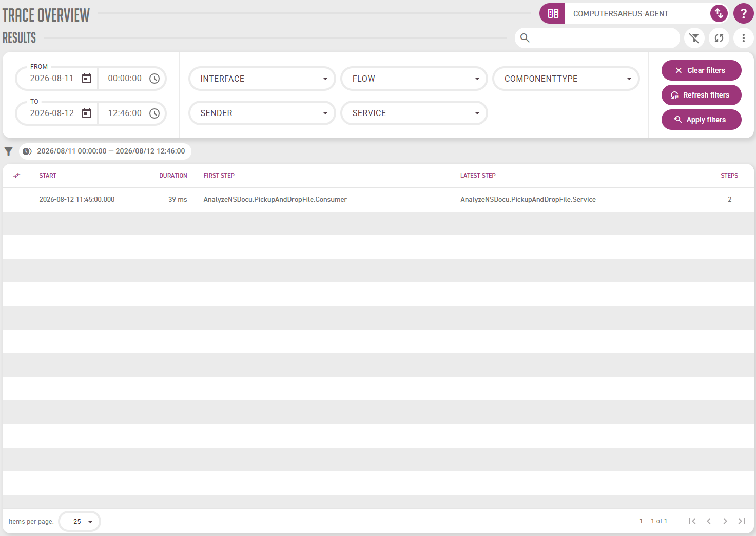Sort by the LATEST STEP column header
756x536 pixels.
pyautogui.click(x=478, y=176)
